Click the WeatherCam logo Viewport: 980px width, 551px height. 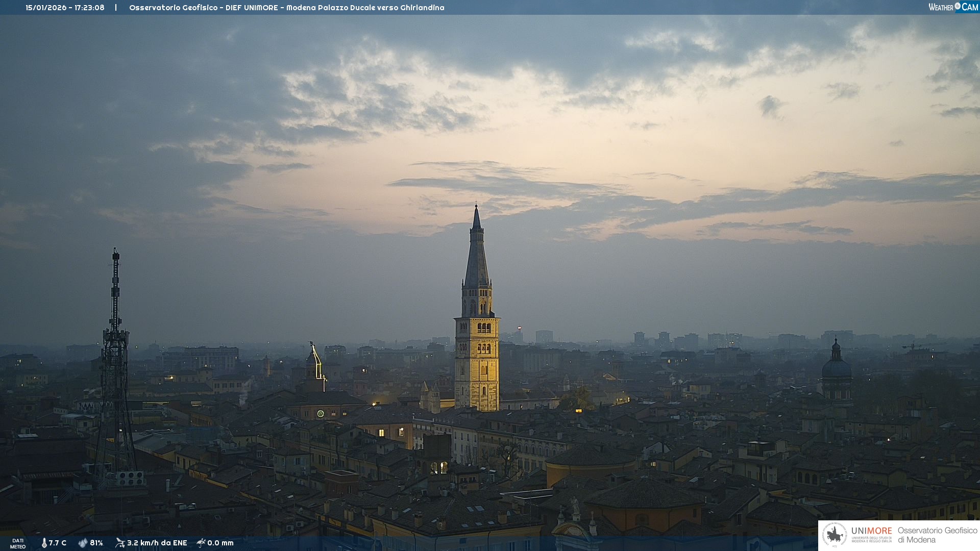953,7
